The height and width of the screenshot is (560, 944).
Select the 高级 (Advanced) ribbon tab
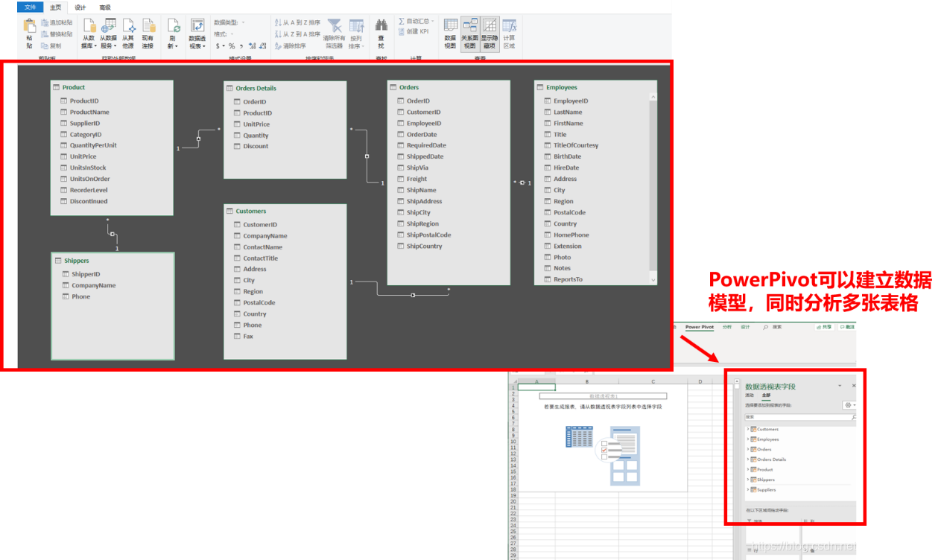tap(104, 7)
